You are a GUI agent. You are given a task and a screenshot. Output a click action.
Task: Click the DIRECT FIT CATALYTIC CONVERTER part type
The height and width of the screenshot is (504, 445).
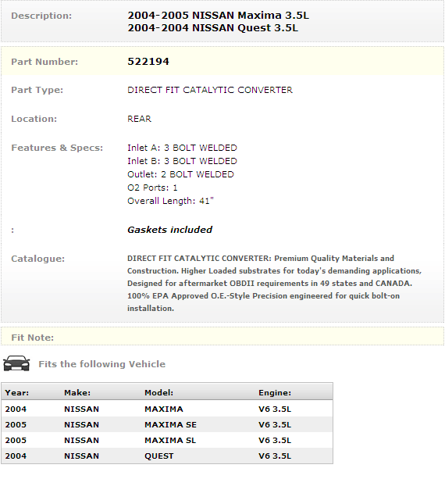pos(210,90)
